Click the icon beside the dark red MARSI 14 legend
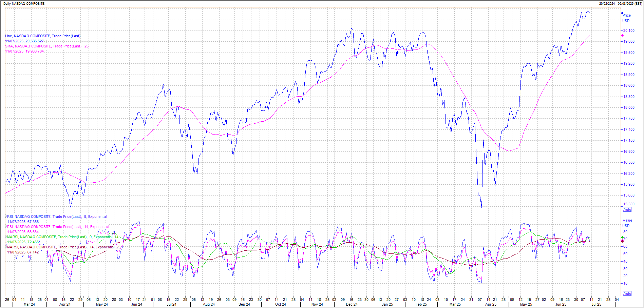The width and height of the screenshot is (644, 308). click(x=6, y=247)
